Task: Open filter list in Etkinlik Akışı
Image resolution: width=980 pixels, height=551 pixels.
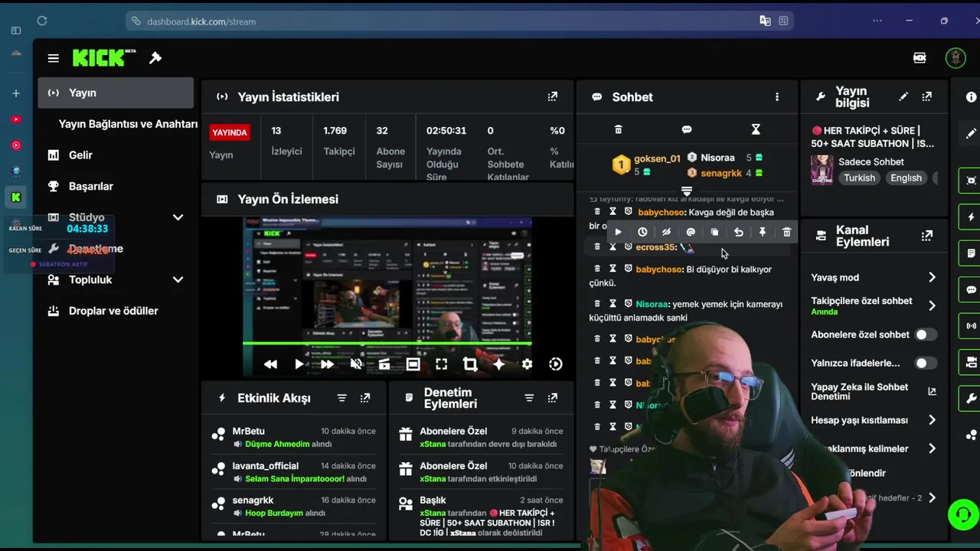Action: point(342,398)
